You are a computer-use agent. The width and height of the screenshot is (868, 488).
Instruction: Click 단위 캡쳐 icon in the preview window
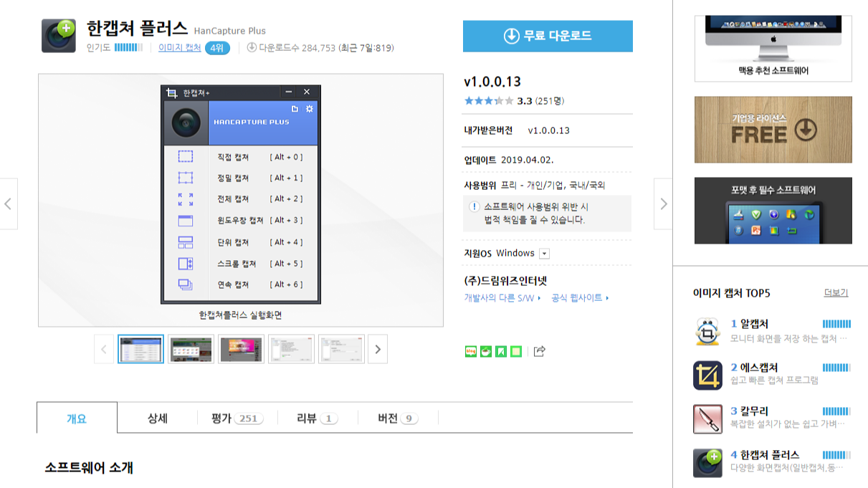click(186, 242)
